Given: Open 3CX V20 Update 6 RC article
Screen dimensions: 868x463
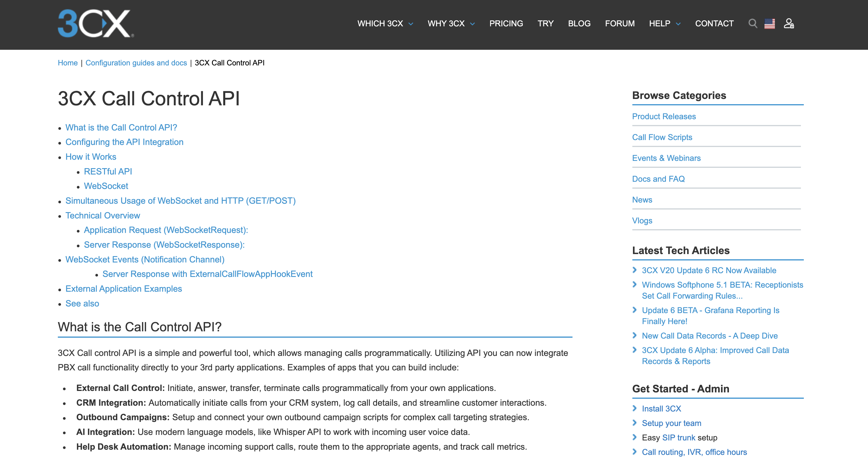Looking at the screenshot, I should coord(709,271).
